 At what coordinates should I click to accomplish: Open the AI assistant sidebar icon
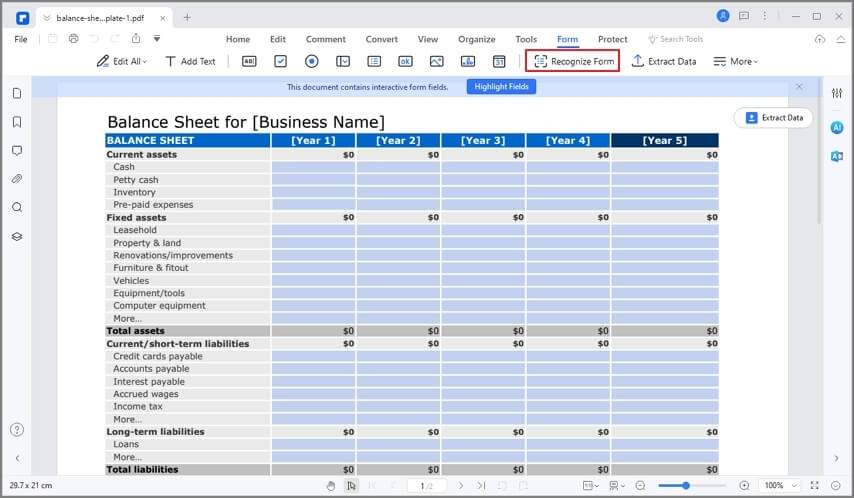click(x=837, y=127)
